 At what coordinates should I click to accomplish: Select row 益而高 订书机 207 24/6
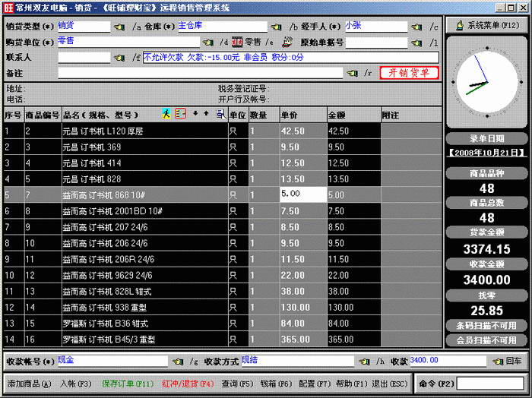[223, 227]
